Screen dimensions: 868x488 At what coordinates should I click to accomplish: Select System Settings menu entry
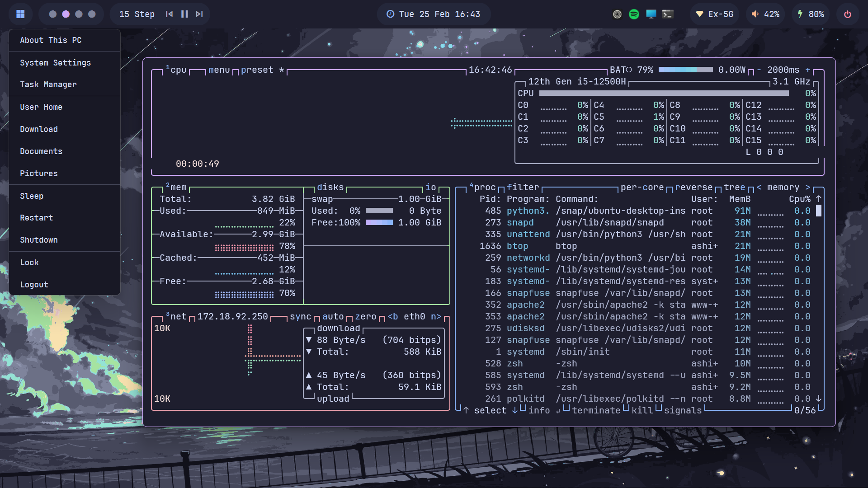55,63
